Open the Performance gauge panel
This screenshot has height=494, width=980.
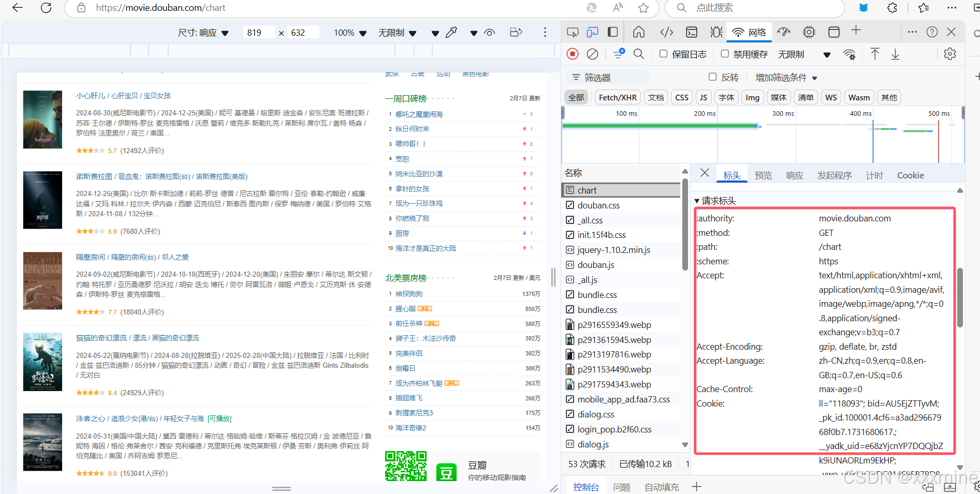pyautogui.click(x=784, y=32)
